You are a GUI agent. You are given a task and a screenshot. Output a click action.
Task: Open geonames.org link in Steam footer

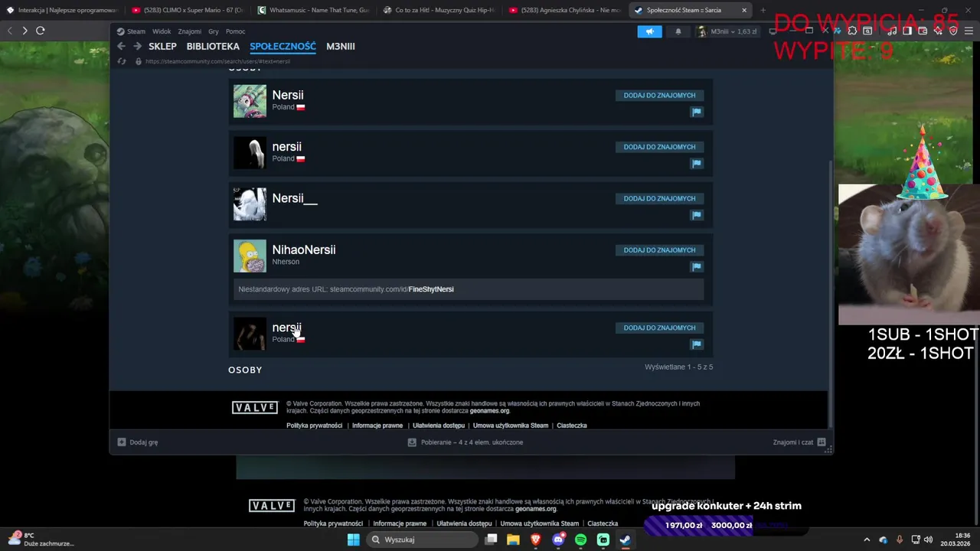[489, 411]
